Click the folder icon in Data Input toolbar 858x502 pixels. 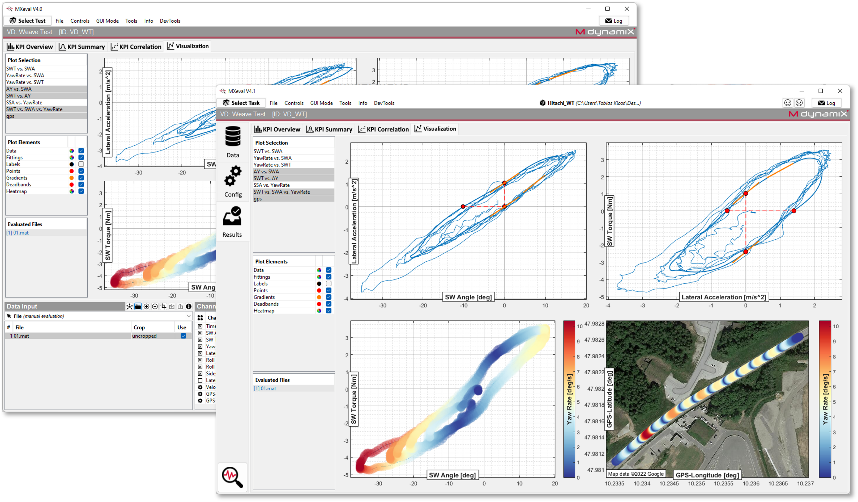138,307
